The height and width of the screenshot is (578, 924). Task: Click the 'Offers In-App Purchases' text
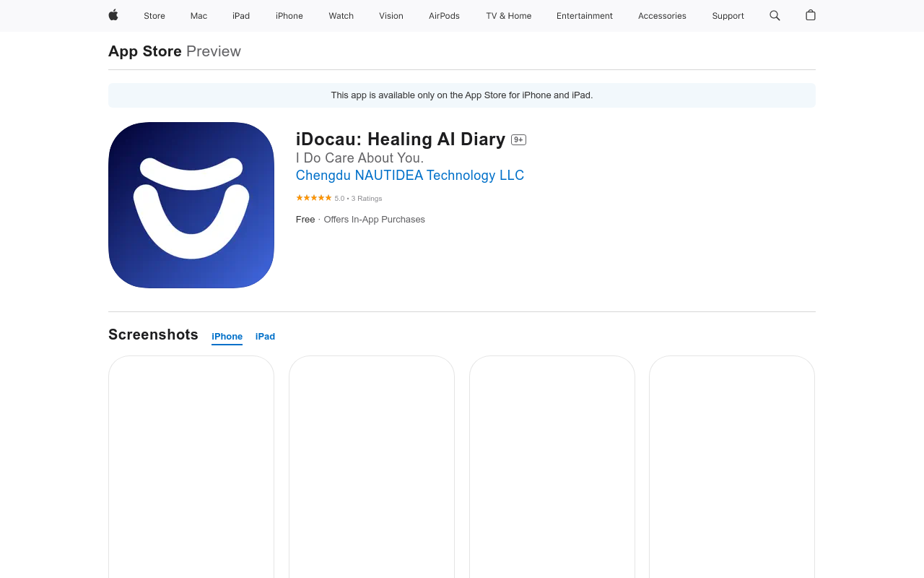374,220
